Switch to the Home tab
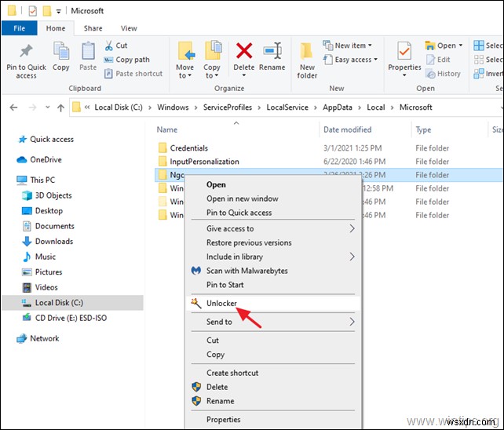 click(56, 28)
